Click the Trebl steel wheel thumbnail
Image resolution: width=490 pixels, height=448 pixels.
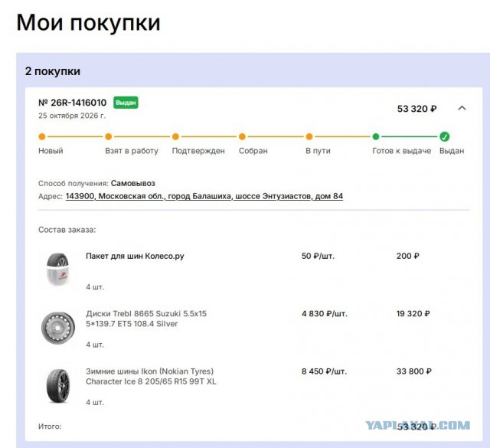(58, 328)
